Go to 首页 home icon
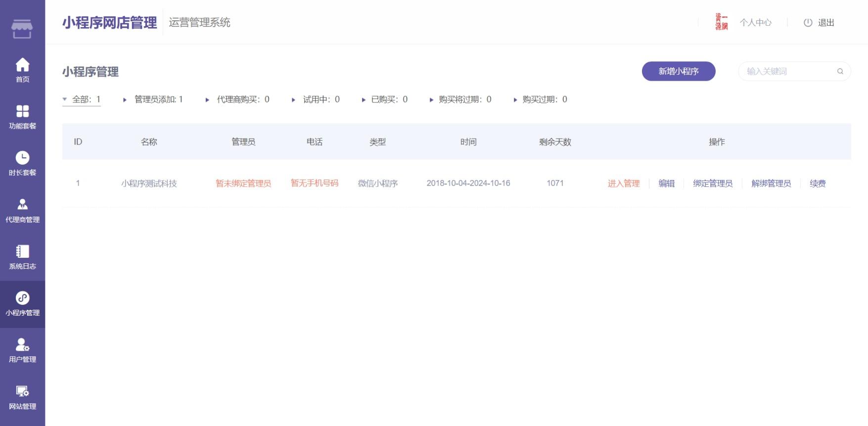The width and height of the screenshot is (868, 426). pyautogui.click(x=22, y=65)
